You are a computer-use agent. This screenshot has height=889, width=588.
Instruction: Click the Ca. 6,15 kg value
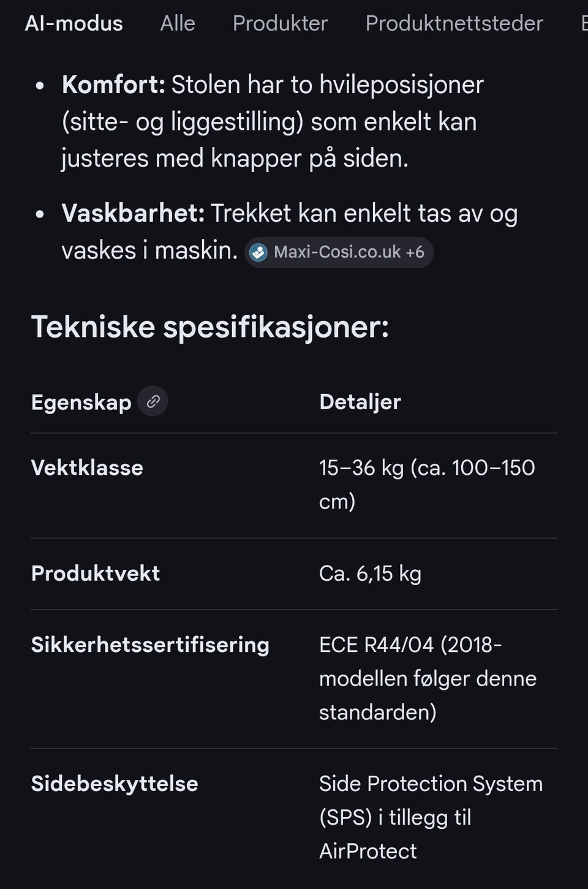click(x=370, y=573)
